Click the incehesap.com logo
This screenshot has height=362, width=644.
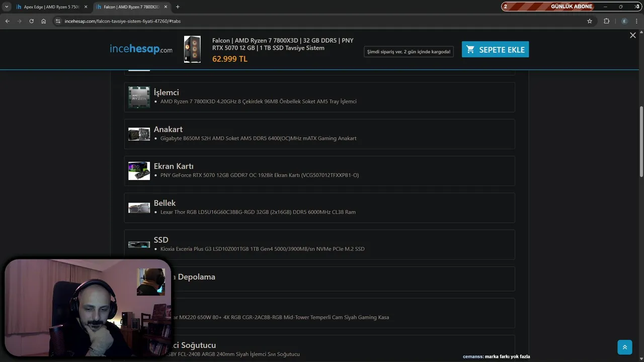point(141,49)
